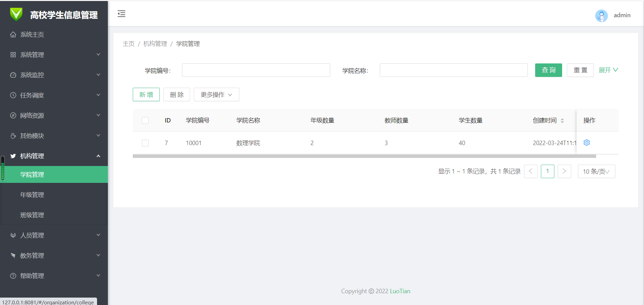Click the 教师数量 column header
The width and height of the screenshot is (644, 305).
click(x=397, y=120)
